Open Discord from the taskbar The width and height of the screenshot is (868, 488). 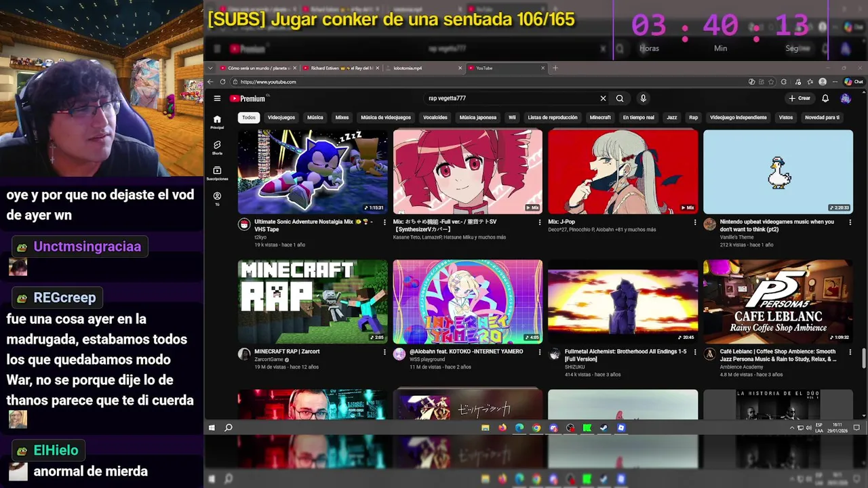[553, 428]
